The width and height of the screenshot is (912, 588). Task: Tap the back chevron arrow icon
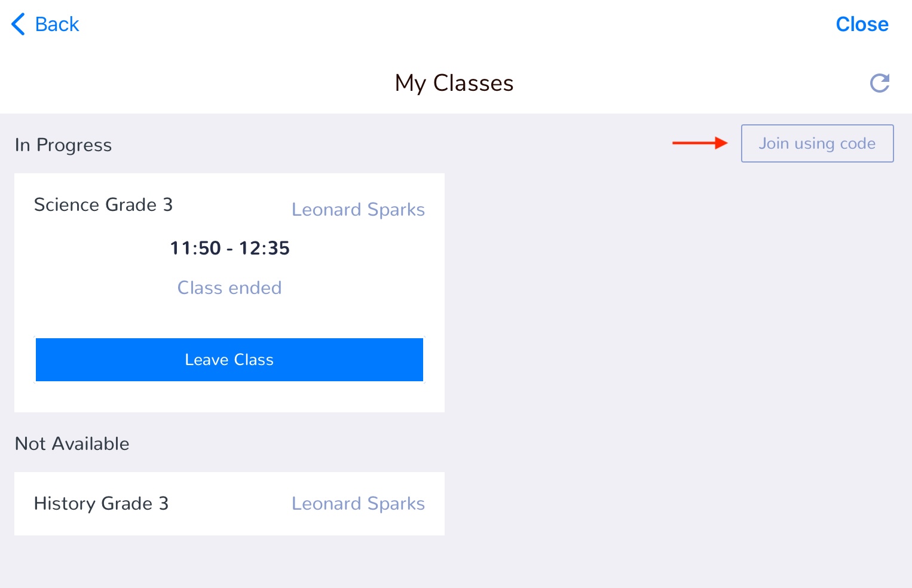[18, 24]
